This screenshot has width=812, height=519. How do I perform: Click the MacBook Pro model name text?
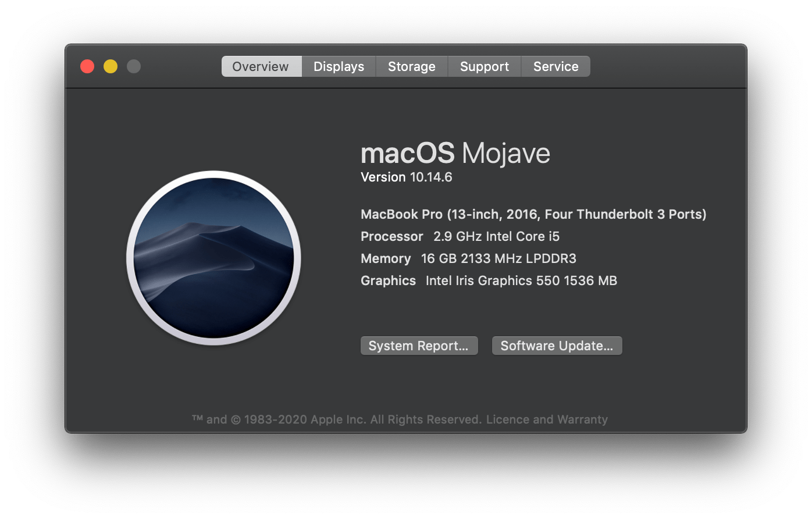pyautogui.click(x=533, y=214)
